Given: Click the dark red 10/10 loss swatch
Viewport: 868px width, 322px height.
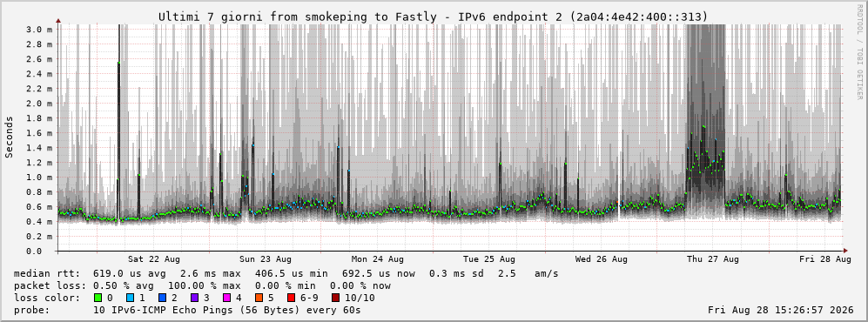Looking at the screenshot, I should (336, 298).
